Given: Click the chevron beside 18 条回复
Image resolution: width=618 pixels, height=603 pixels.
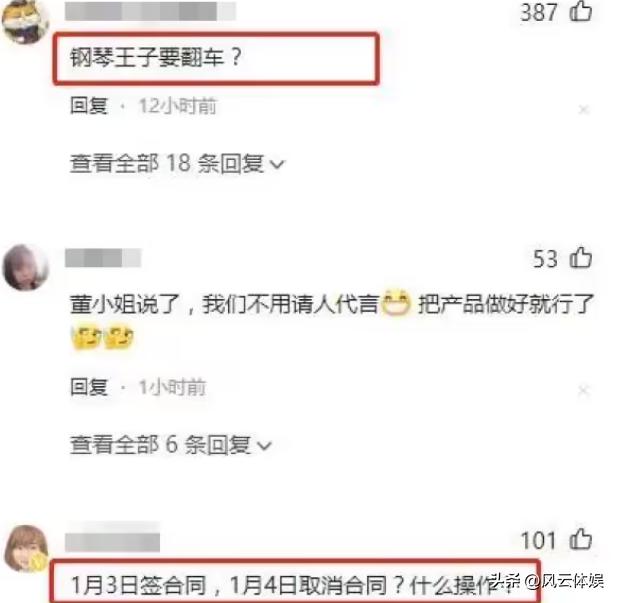Looking at the screenshot, I should coord(277,164).
